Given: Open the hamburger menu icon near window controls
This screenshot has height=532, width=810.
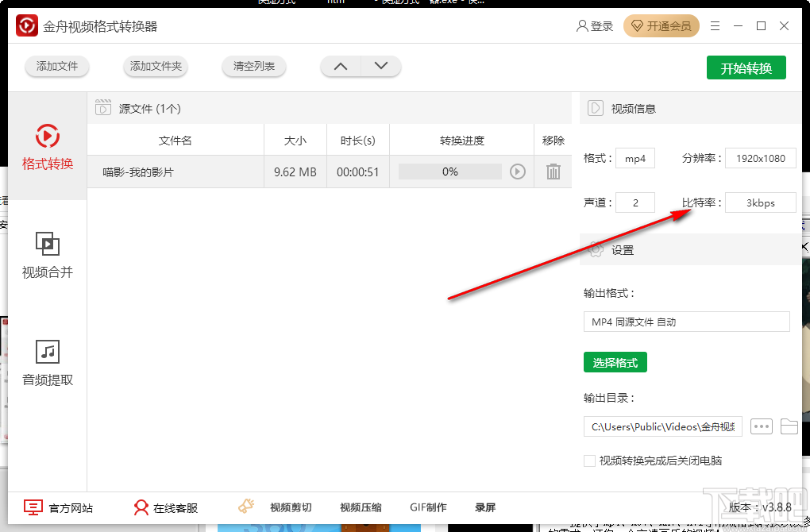Looking at the screenshot, I should pyautogui.click(x=714, y=25).
